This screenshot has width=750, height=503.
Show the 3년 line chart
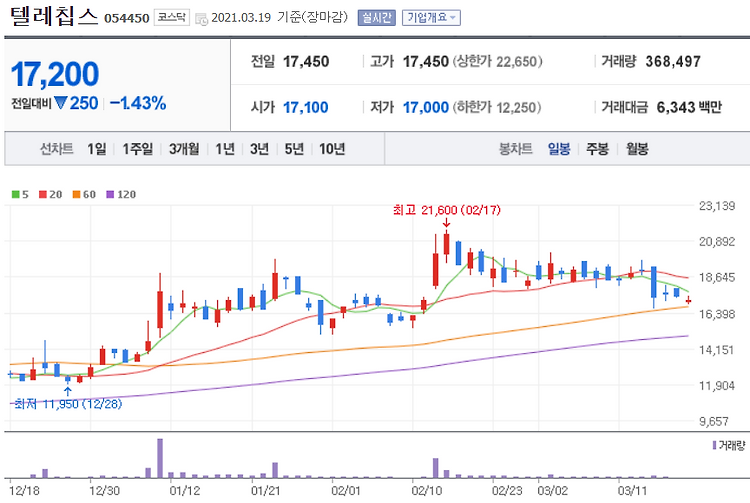pos(259,149)
